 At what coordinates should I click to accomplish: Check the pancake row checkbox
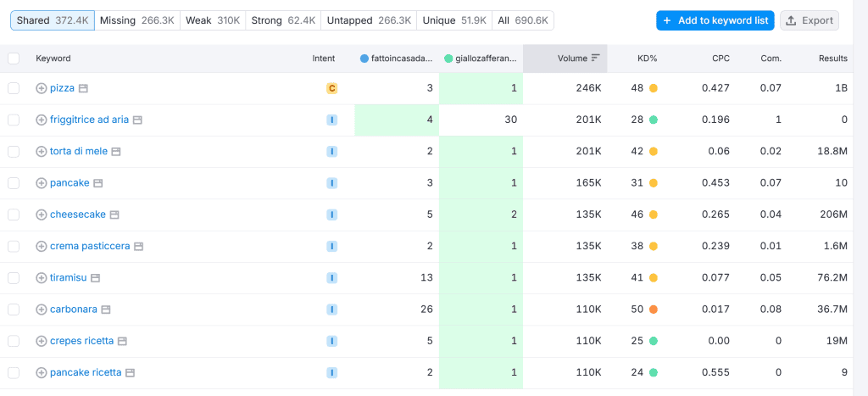[14, 183]
